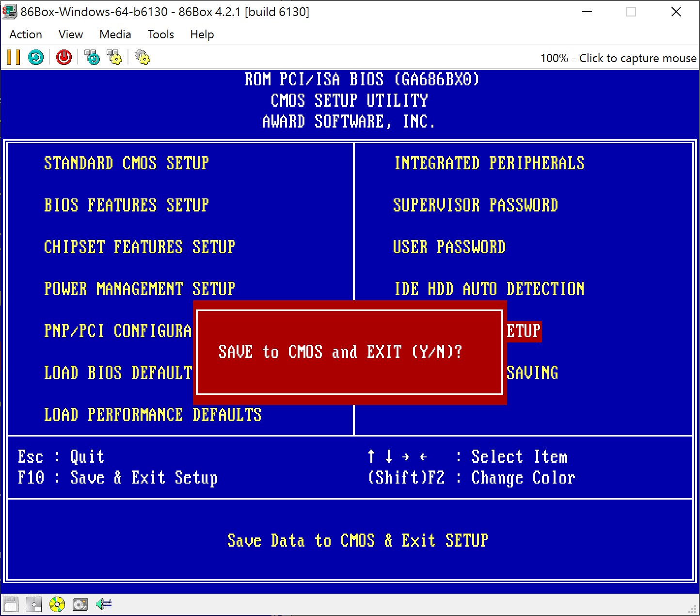700x616 pixels.
Task: Click the 86Box app icon in title bar
Action: [x=9, y=12]
